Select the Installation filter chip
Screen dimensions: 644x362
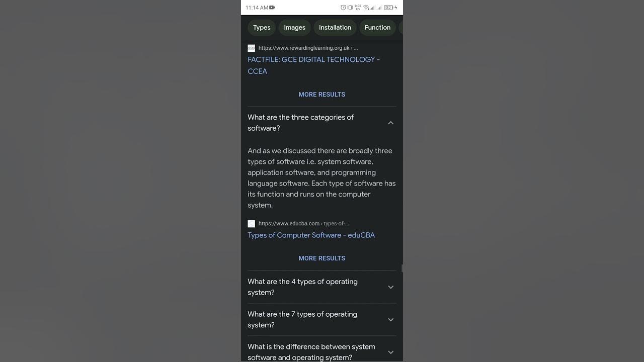335,28
